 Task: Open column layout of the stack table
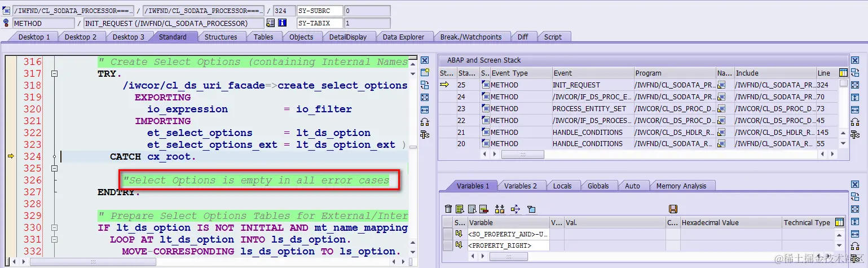(843, 73)
